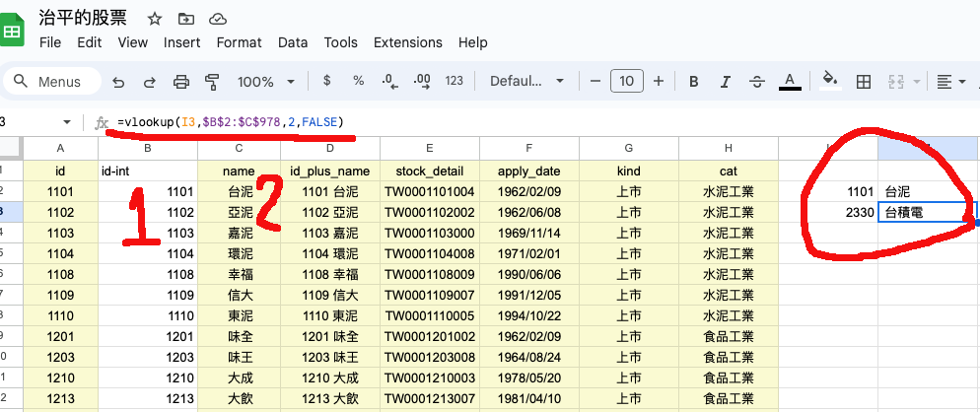Star this document
Viewport: 980px width, 412px height.
(155, 19)
